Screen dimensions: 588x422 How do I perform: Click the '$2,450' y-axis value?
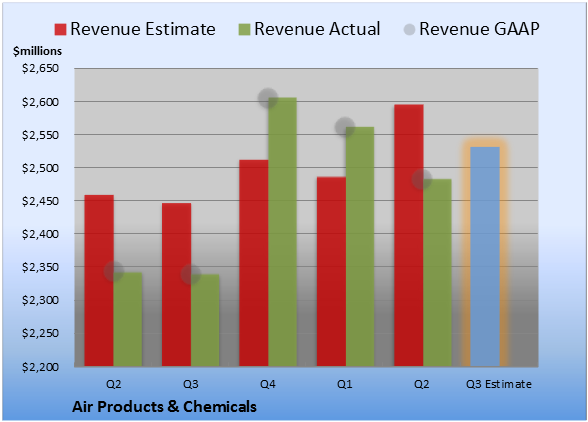tap(40, 201)
